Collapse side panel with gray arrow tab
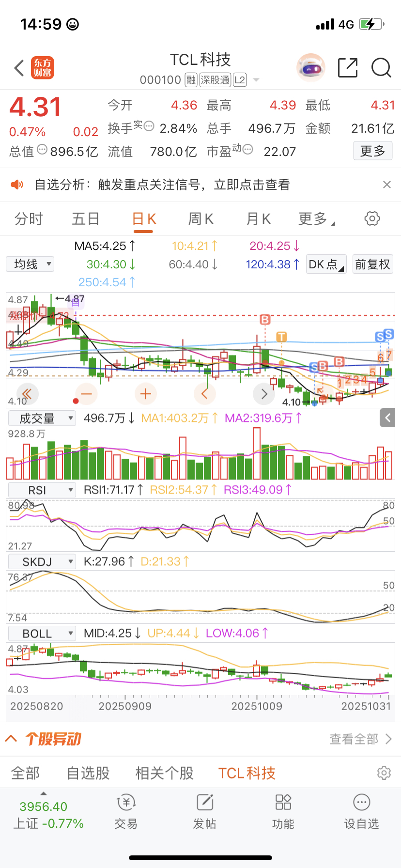The height and width of the screenshot is (868, 401). tap(387, 418)
